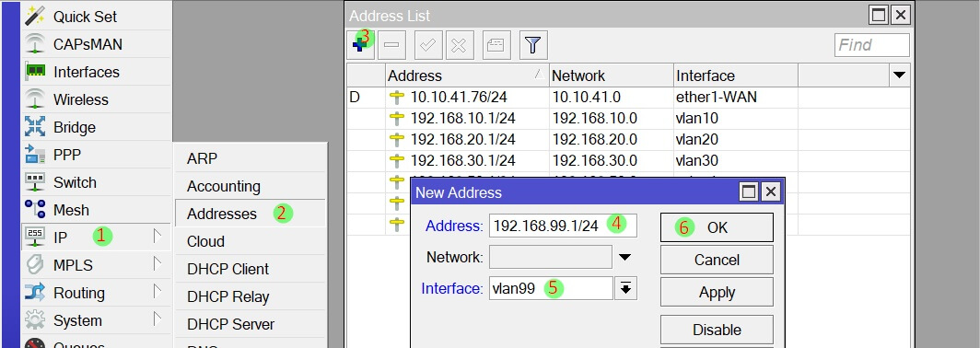Open Quick Set in the sidebar

tap(96, 17)
